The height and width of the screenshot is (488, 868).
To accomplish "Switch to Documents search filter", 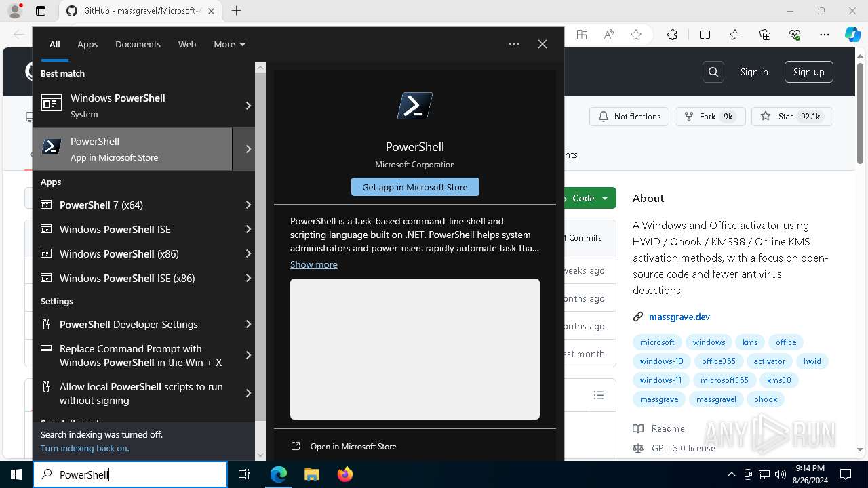I will [x=138, y=44].
